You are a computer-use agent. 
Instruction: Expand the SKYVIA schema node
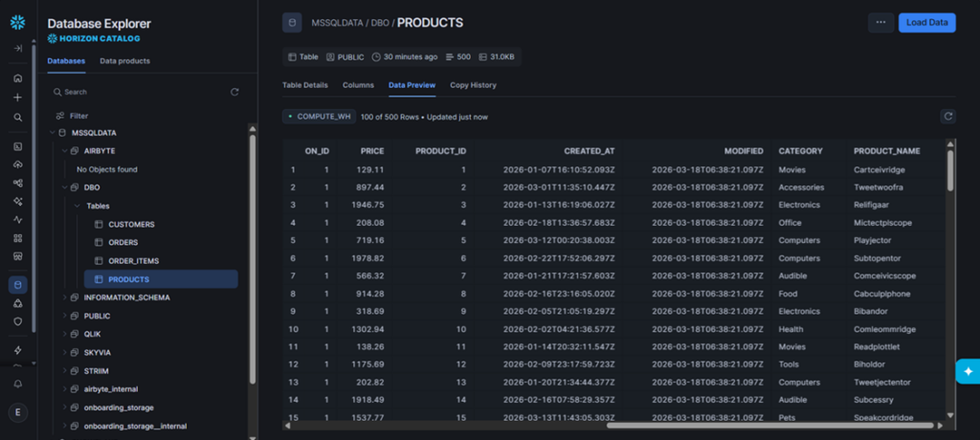click(64, 353)
